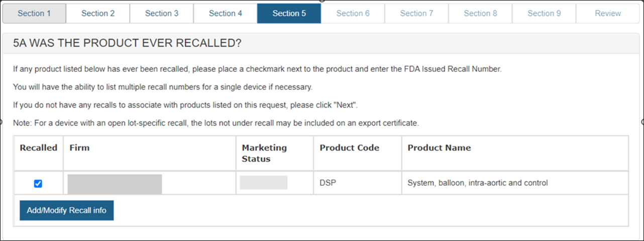
Task: Uncheck the Recalled checkbox for DSP product
Action: pos(38,184)
